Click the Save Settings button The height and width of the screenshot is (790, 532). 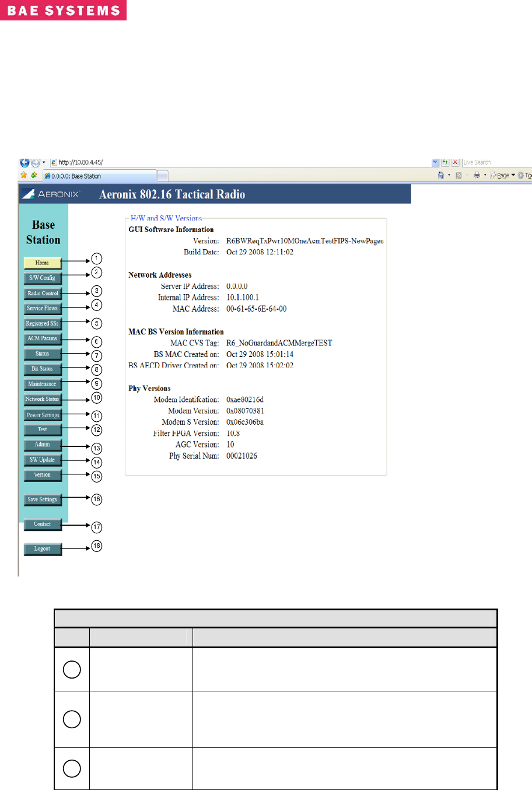(42, 499)
